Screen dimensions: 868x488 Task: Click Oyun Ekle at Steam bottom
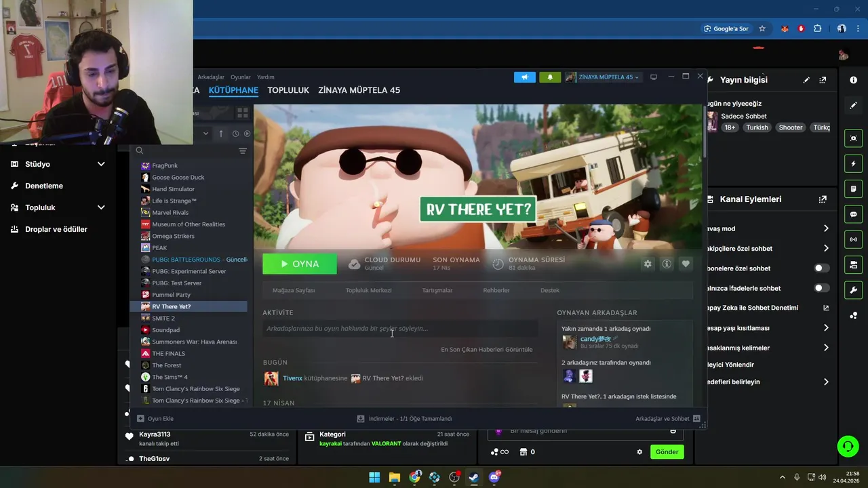point(155,419)
